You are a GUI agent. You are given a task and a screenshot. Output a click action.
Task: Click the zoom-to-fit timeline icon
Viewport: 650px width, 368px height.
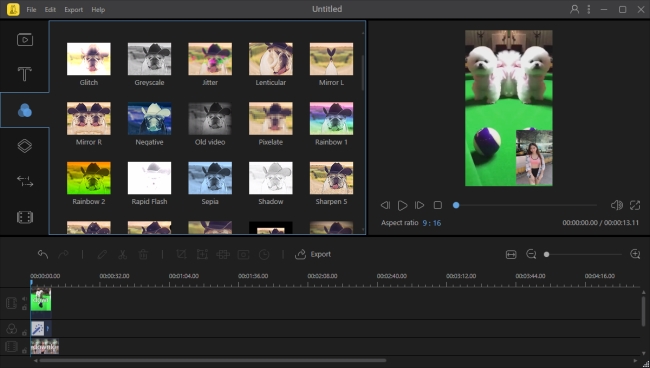pyautogui.click(x=511, y=254)
